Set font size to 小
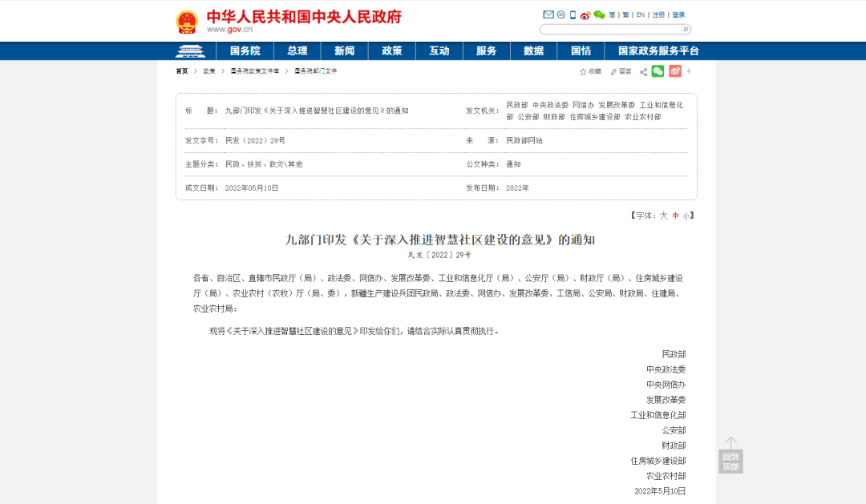Screen dimensions: 866x504 click(686, 216)
